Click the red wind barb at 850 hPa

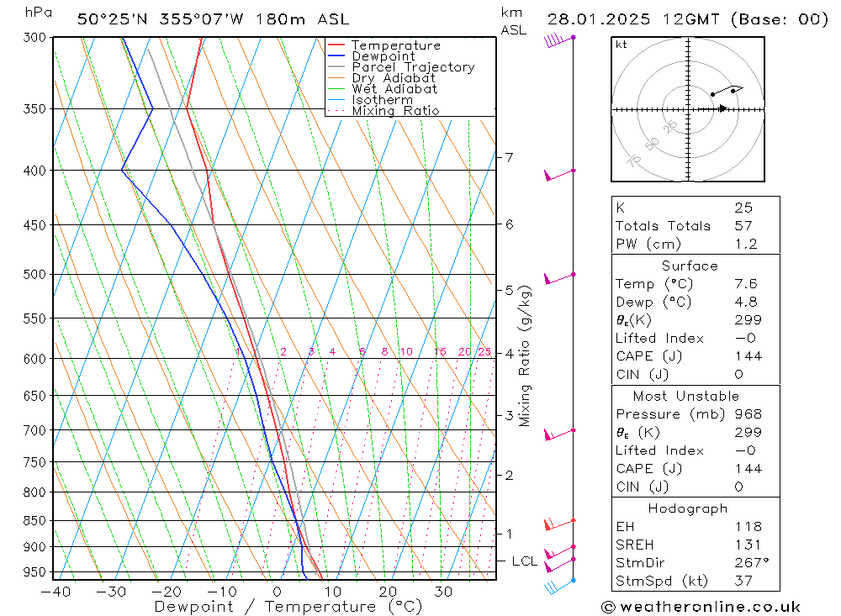559,524
